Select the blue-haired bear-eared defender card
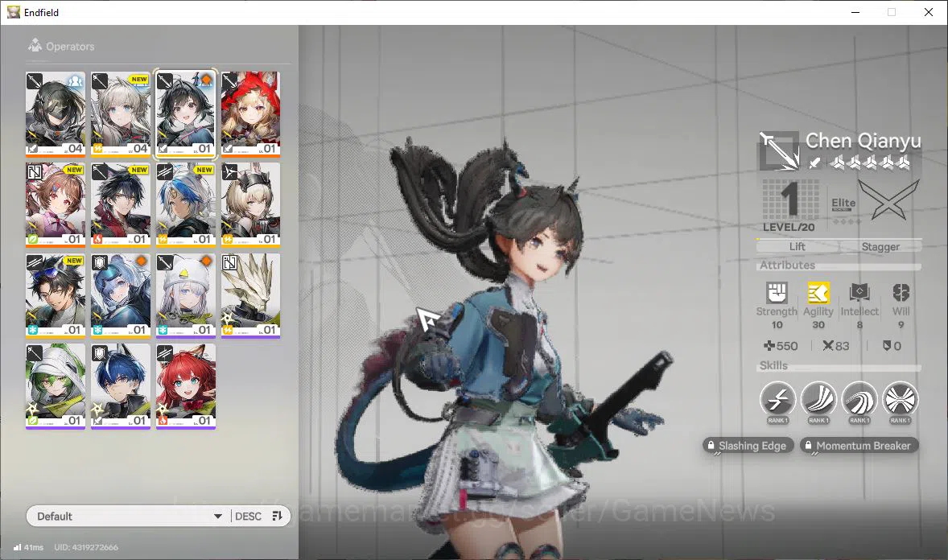The image size is (948, 560). click(x=121, y=295)
